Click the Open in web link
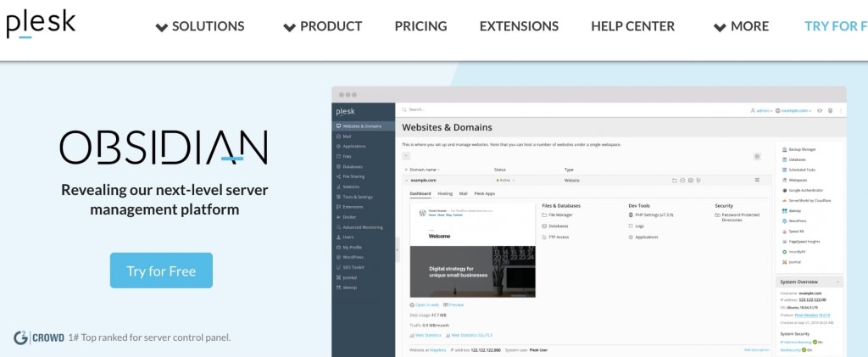868x357 pixels. pyautogui.click(x=425, y=305)
